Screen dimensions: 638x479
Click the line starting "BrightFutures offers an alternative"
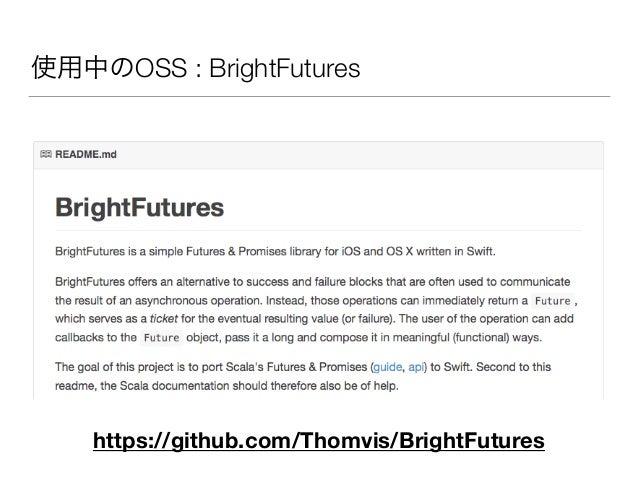(312, 282)
